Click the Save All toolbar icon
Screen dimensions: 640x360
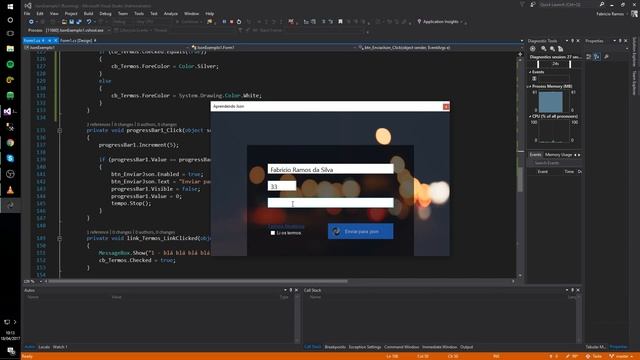pos(78,22)
